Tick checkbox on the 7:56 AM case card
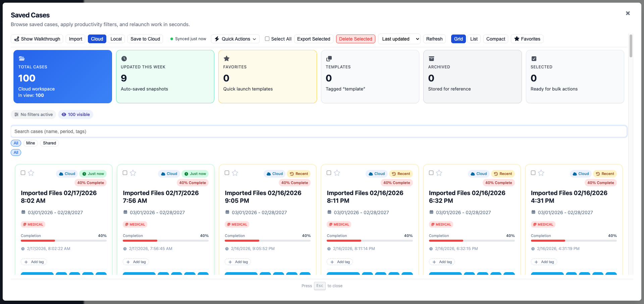This screenshot has height=304, width=644. 125,173
